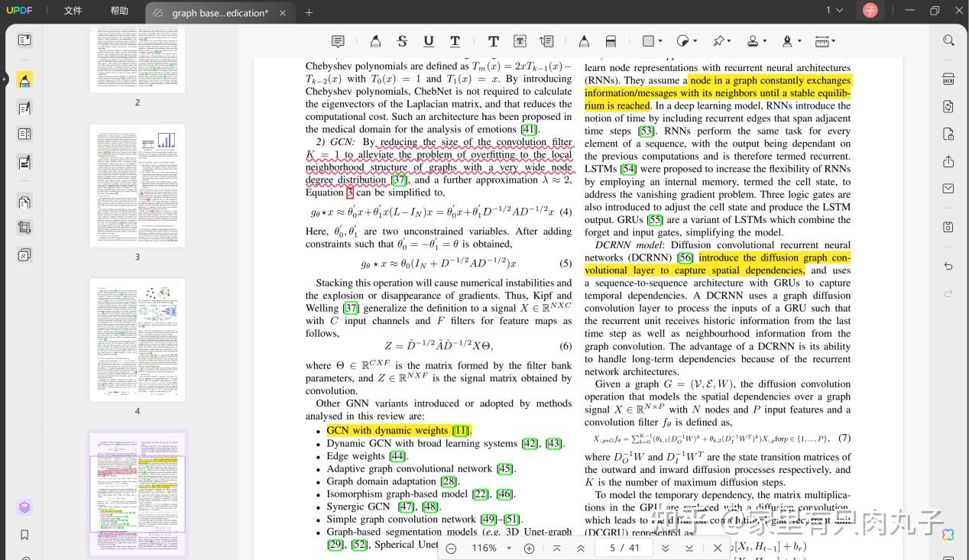Open the Organize Pages tool in sidebar

pyautogui.click(x=24, y=202)
